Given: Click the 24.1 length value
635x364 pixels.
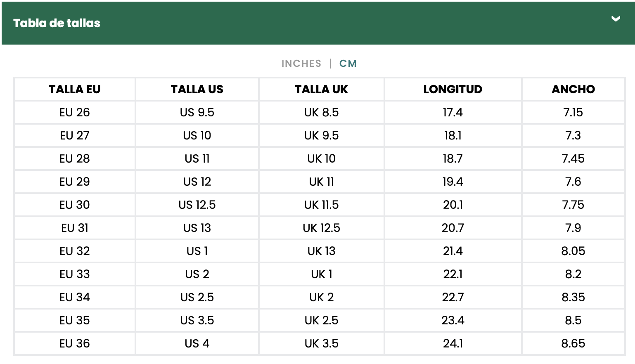Looking at the screenshot, I should [453, 343].
